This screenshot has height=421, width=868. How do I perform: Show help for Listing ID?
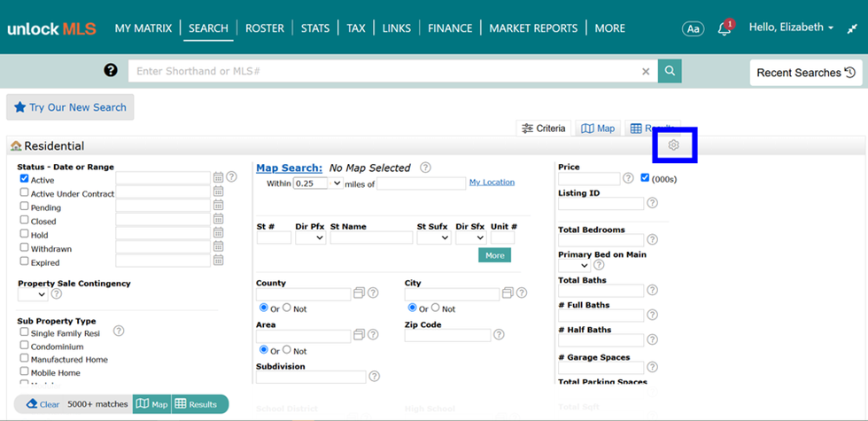click(x=653, y=203)
